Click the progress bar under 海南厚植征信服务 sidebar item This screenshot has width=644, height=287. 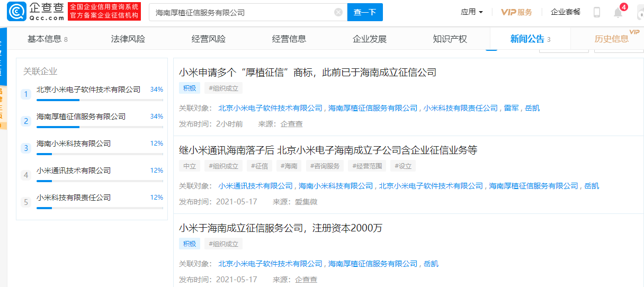tap(100, 127)
